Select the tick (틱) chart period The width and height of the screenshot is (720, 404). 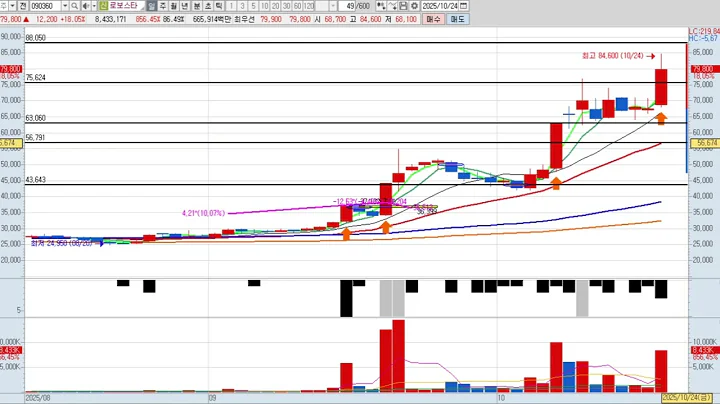[x=219, y=6]
